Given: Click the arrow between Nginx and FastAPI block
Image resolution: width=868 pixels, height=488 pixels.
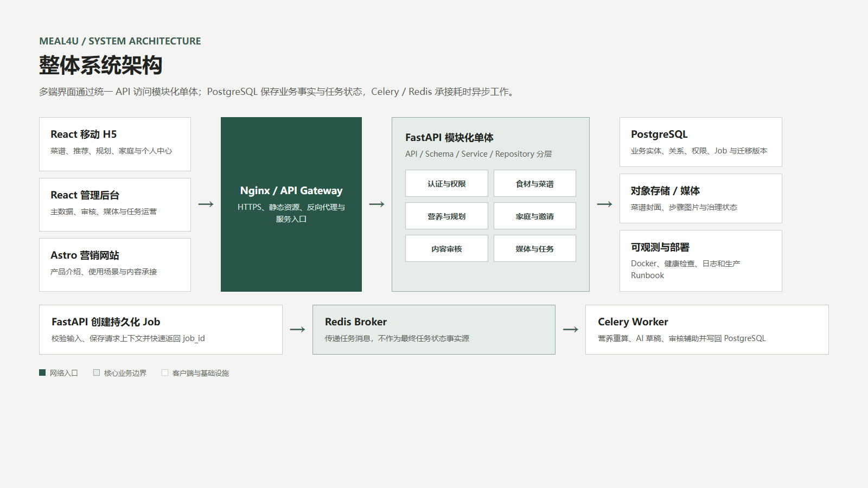Looking at the screenshot, I should (376, 204).
